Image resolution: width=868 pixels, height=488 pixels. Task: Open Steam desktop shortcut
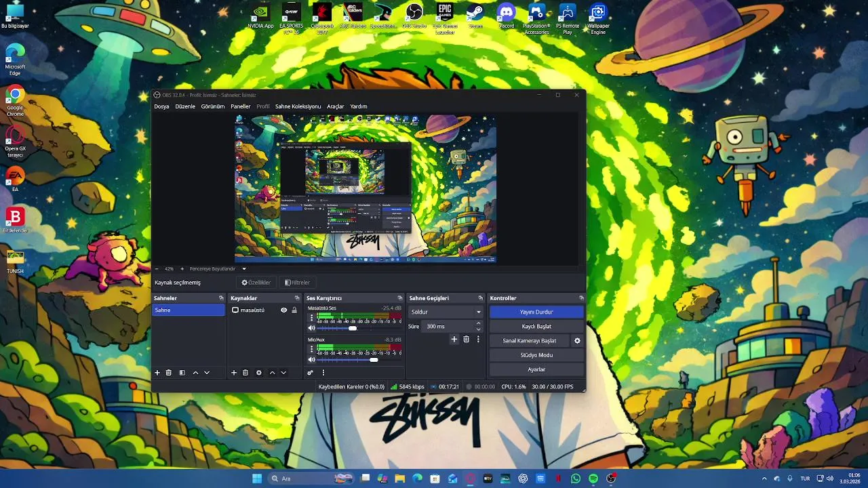point(475,16)
